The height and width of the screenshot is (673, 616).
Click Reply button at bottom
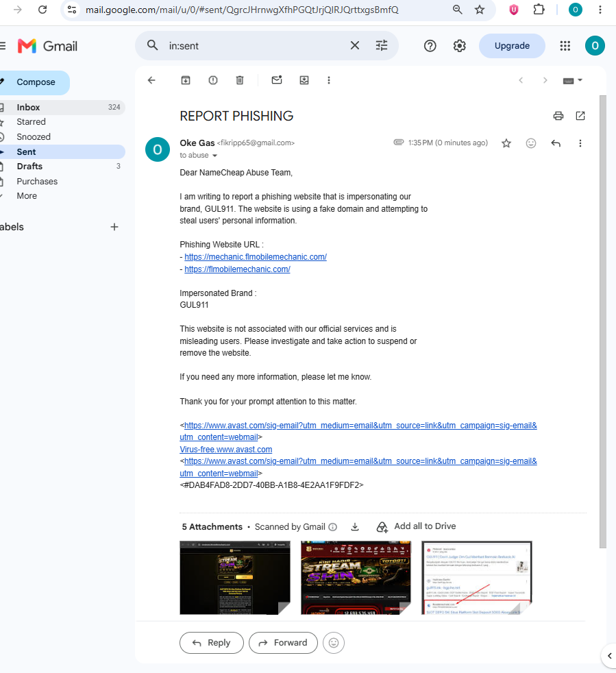coord(212,643)
